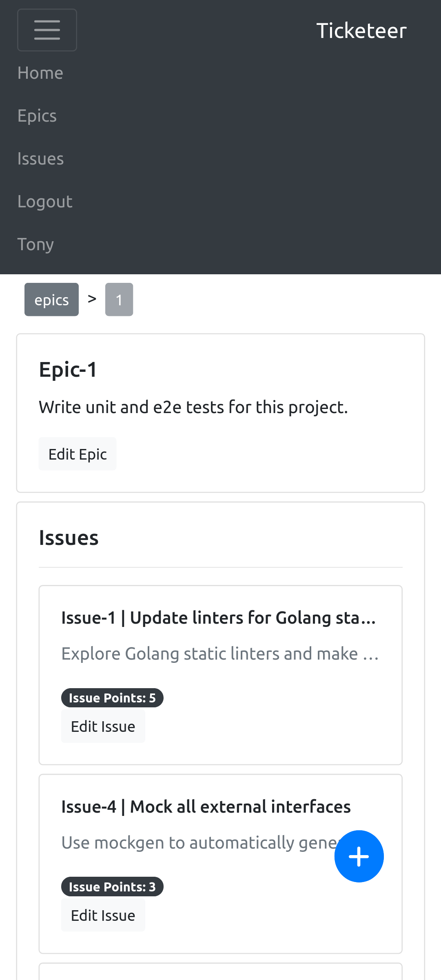Click Edit Issue under Issue-4

coord(103,915)
